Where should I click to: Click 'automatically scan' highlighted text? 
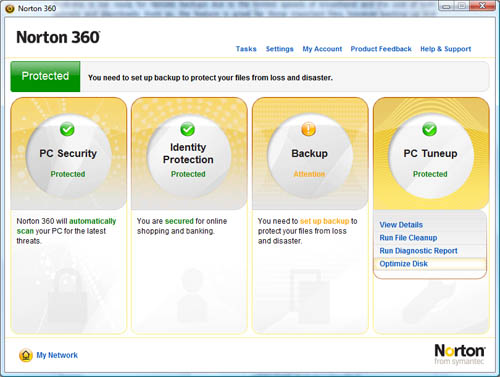[x=66, y=226]
